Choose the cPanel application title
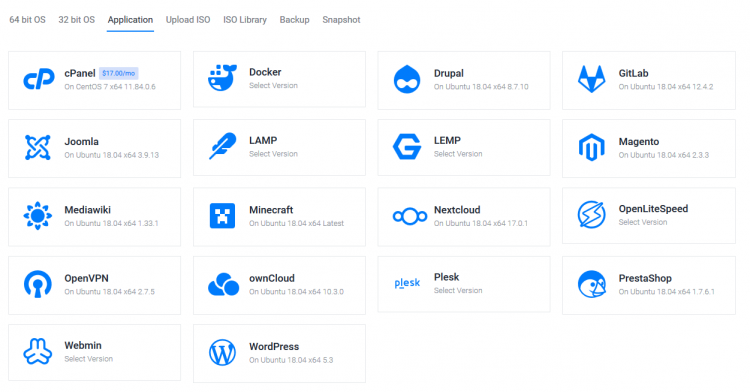Image resolution: width=750 pixels, height=392 pixels. pyautogui.click(x=80, y=73)
